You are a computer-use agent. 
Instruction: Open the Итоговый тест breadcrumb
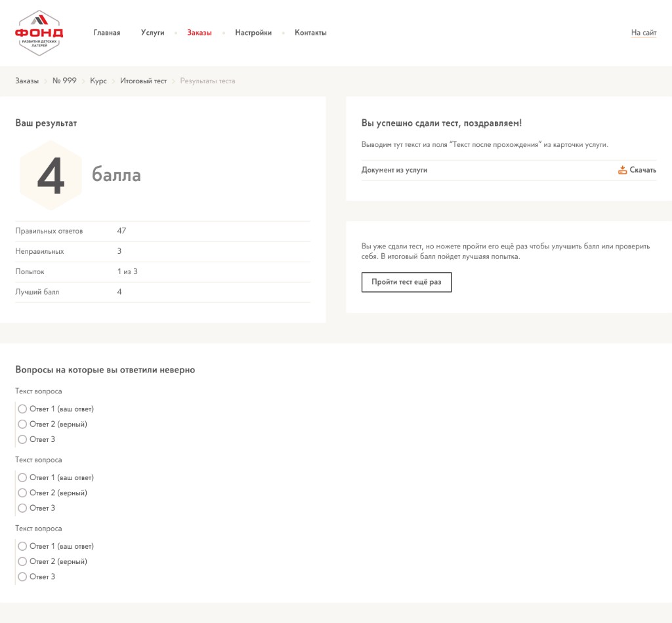(143, 81)
